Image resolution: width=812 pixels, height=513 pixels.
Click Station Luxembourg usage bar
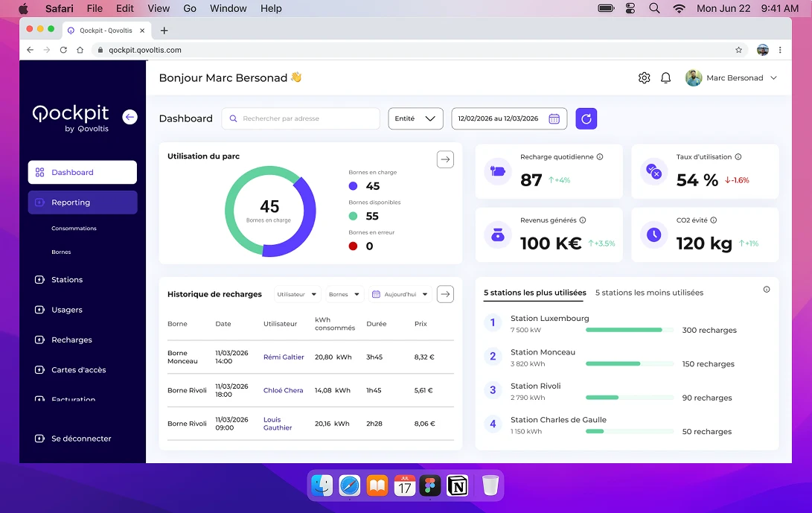(x=630, y=330)
